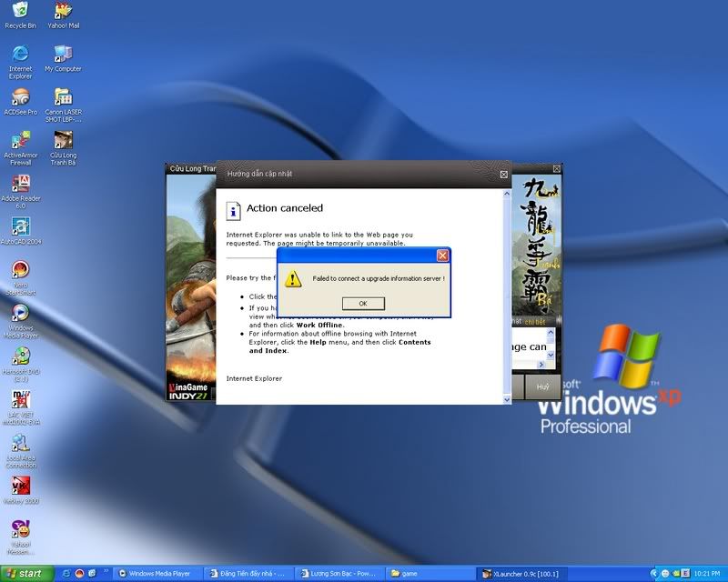Click the E keyboard-mode icon in system tray
This screenshot has height=582, width=728.
coord(686,574)
